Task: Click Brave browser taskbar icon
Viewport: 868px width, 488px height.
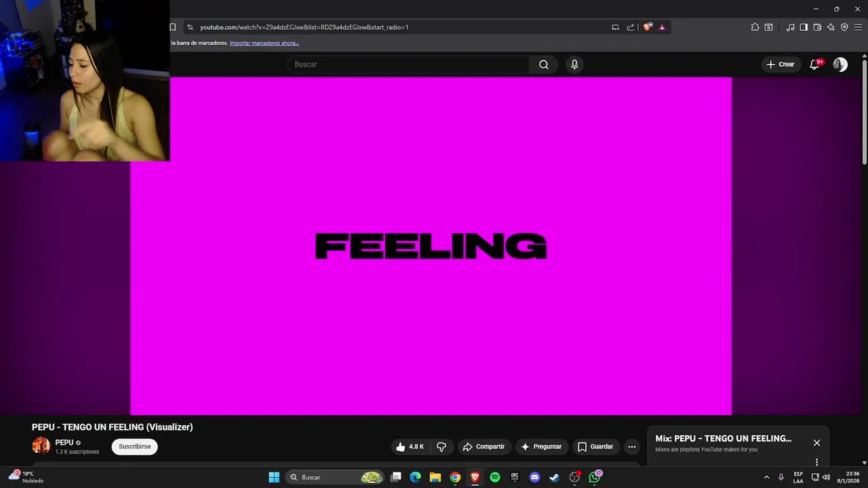Action: tap(475, 477)
